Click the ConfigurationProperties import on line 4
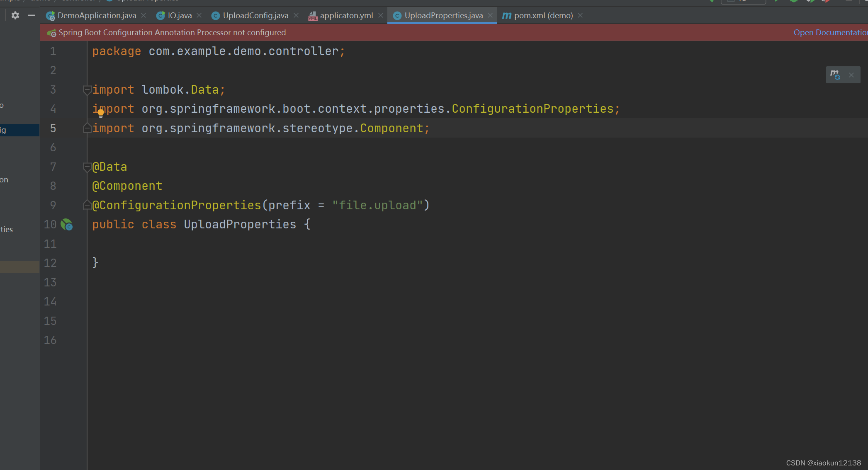Viewport: 868px width, 470px height. point(532,109)
